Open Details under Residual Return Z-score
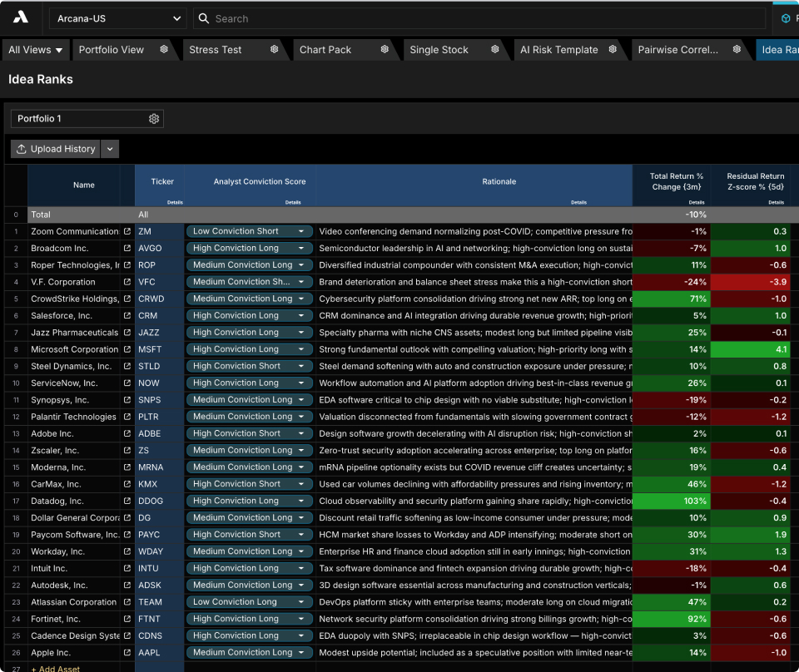This screenshot has height=672, width=799. tap(776, 202)
